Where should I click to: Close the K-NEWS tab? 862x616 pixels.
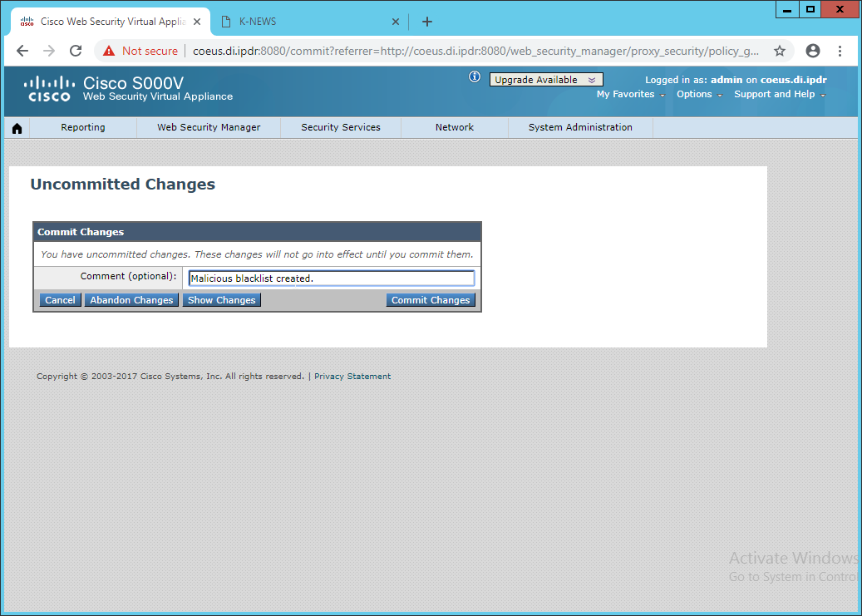coord(396,22)
